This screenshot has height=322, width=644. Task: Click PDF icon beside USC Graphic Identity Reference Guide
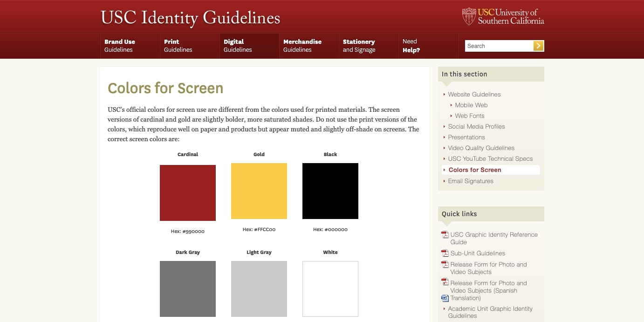coord(445,235)
